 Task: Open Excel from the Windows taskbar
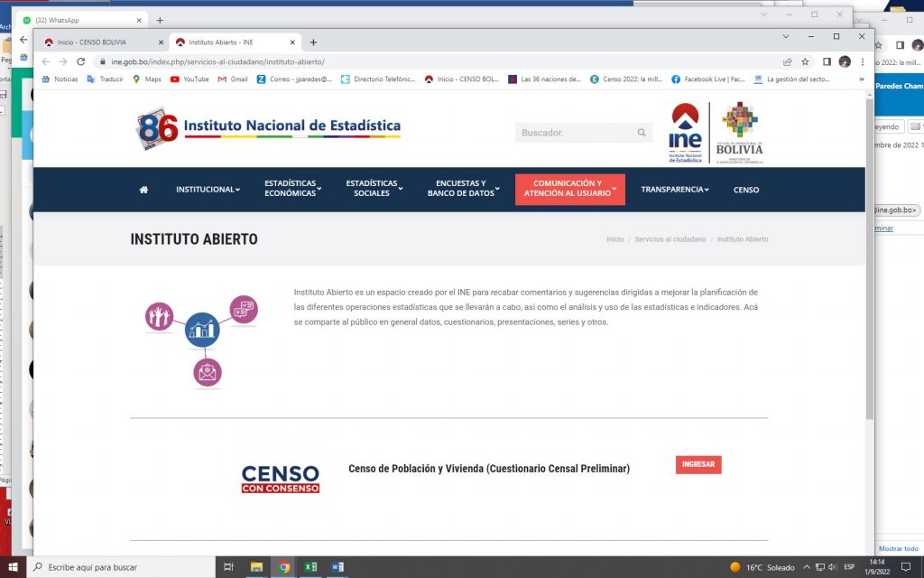(x=310, y=567)
